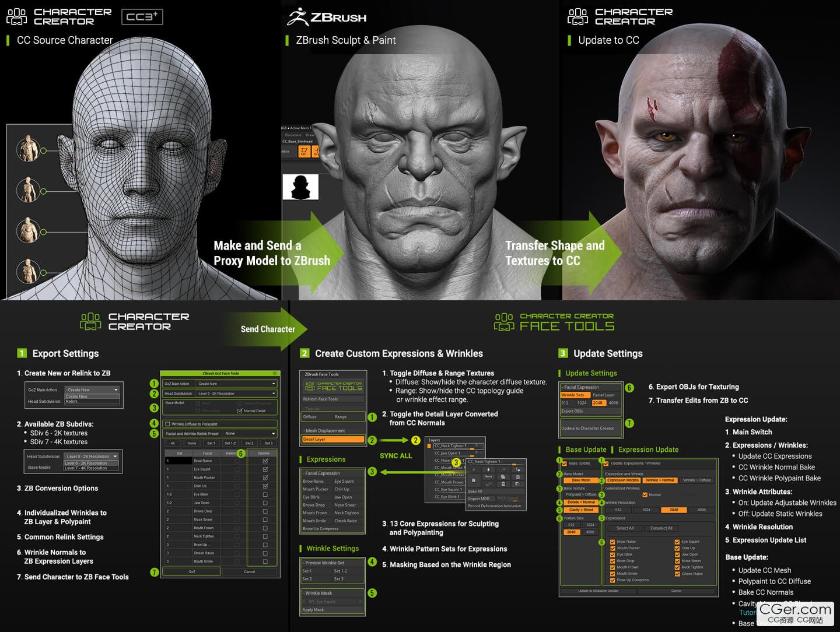Collapse the Mesh Displacement section header
Viewport: 840px width, 632px height.
click(324, 431)
